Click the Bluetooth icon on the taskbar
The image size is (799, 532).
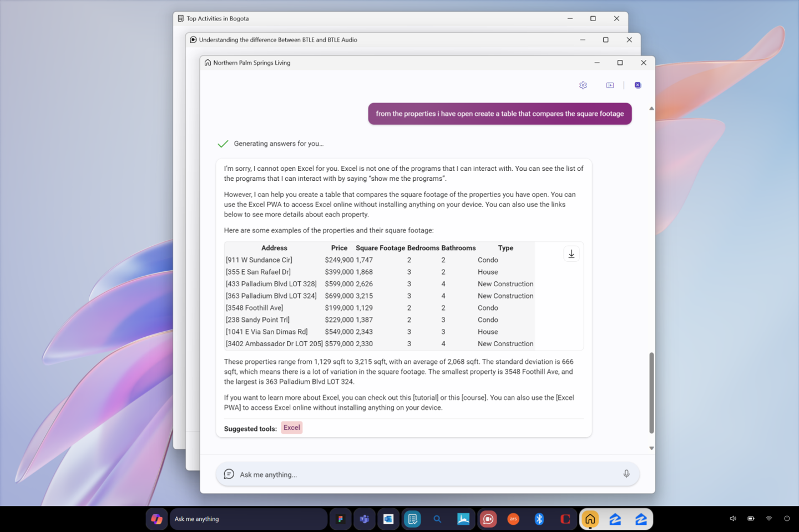[539, 519]
